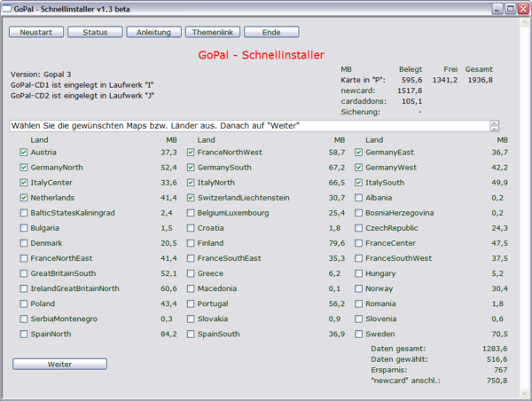Tick the SerbiaMontenegro checkbox
This screenshot has height=401, width=532.
click(x=23, y=318)
